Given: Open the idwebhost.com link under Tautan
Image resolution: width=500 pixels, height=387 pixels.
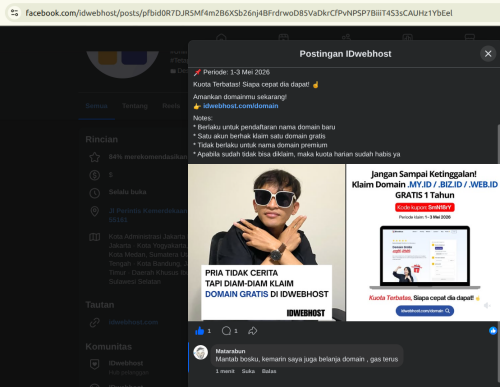Looking at the screenshot, I should pos(133,322).
